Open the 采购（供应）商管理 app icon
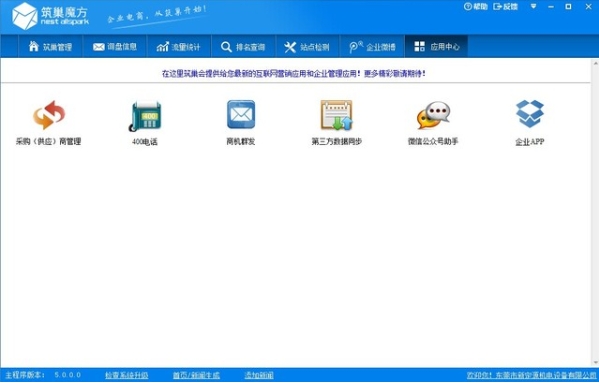The width and height of the screenshot is (599, 383). point(49,115)
